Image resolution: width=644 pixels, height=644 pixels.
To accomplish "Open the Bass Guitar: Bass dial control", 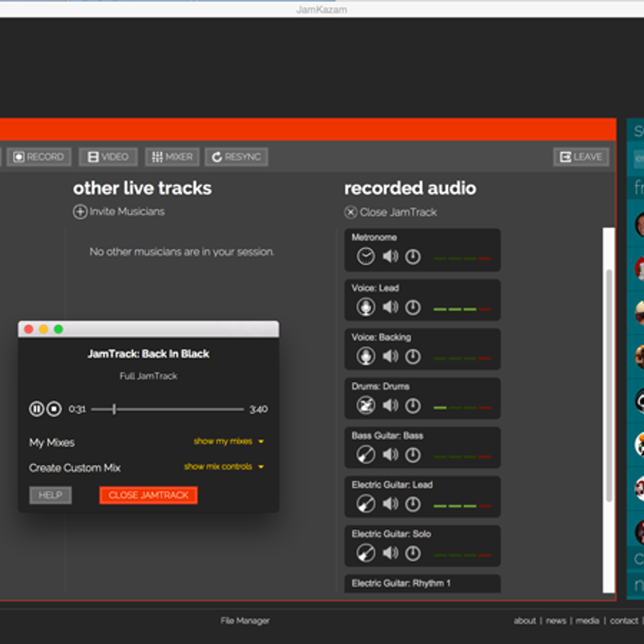I will (413, 455).
